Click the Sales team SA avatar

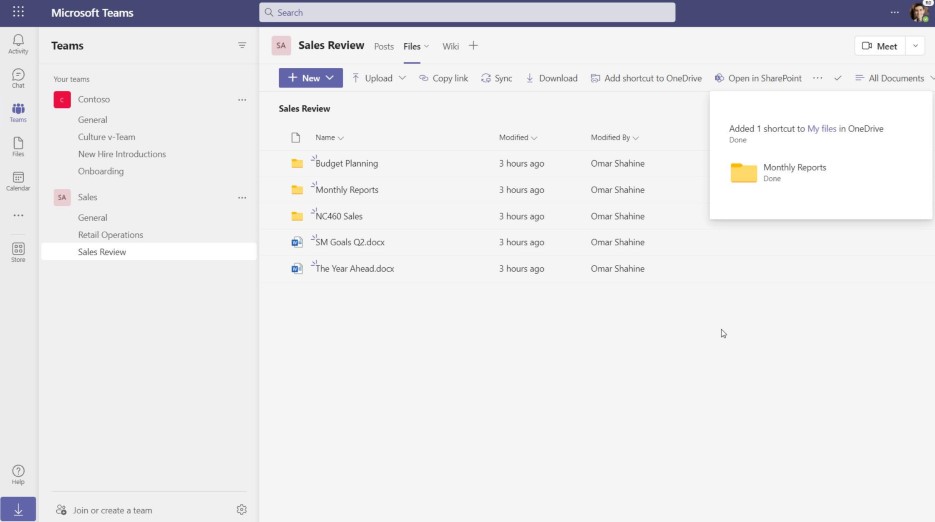(x=62, y=197)
